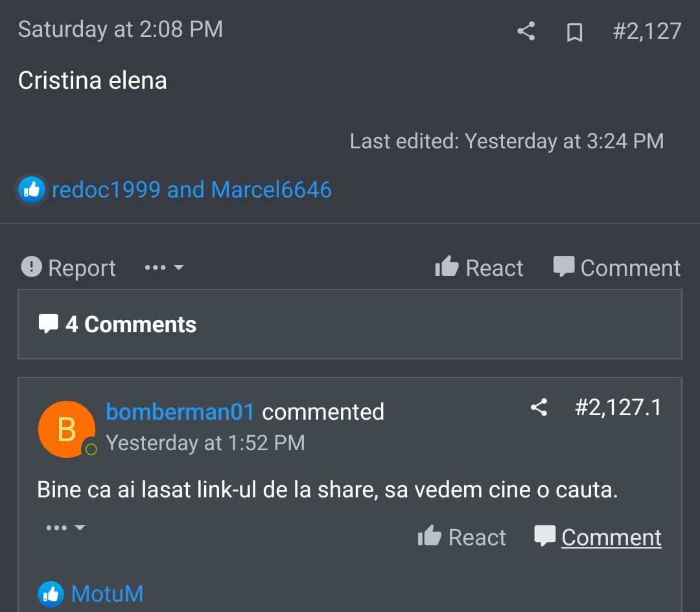The image size is (700, 612).
Task: Open Marcel6646's profile link
Action: 271,190
